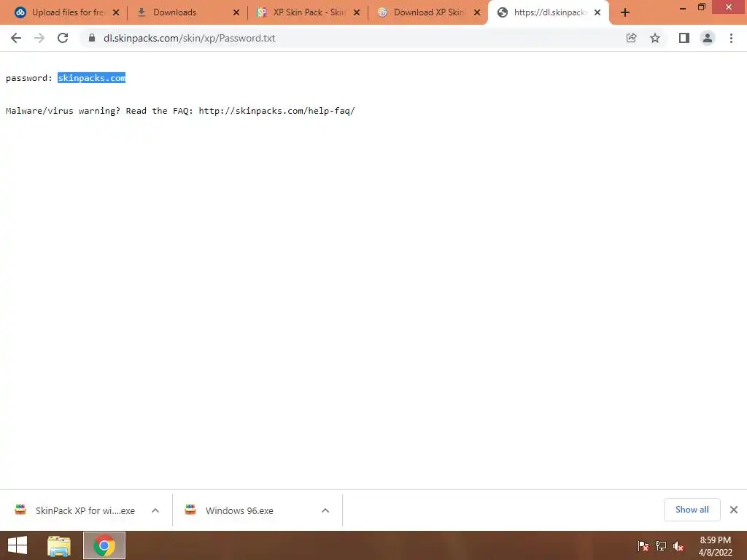
Task: Close the Downloads tab
Action: 236,12
